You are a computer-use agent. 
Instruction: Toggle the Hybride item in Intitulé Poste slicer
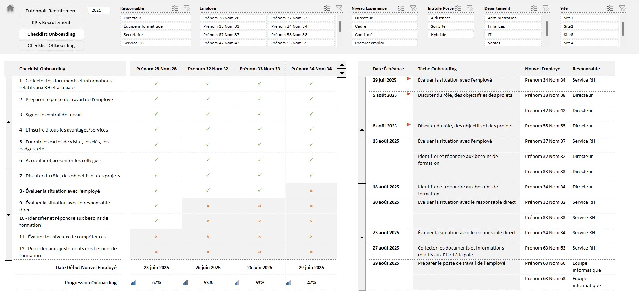450,35
